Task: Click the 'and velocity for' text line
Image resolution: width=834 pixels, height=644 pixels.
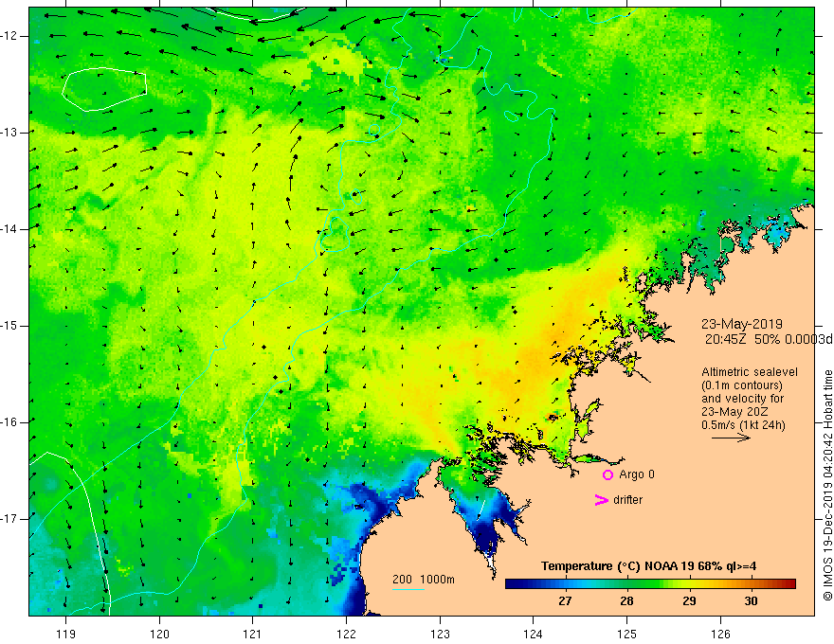Action: point(742,399)
